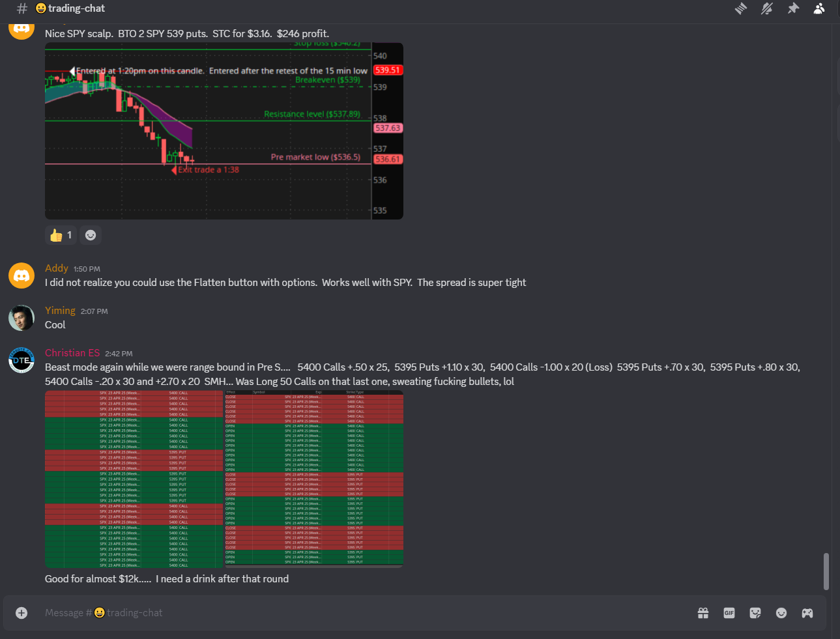
Task: Open right SPX OPEN/CLOSE table screenshot
Action: coord(314,479)
